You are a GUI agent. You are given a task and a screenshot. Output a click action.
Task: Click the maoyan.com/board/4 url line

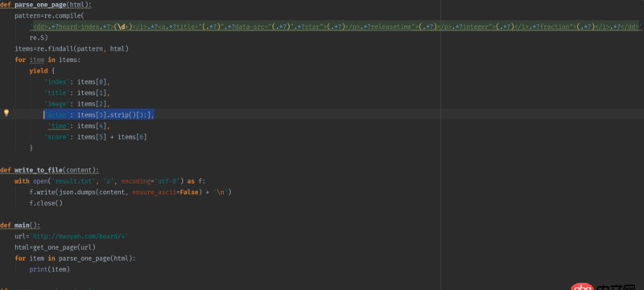72,236
